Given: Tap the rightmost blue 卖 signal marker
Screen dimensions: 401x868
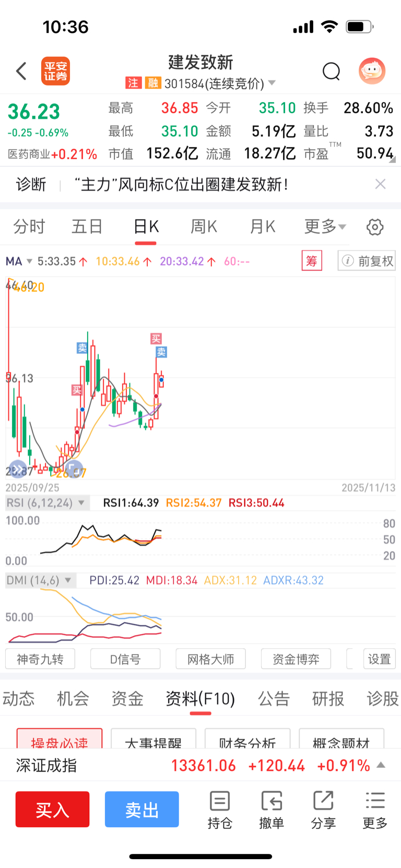Looking at the screenshot, I should pyautogui.click(x=161, y=352).
